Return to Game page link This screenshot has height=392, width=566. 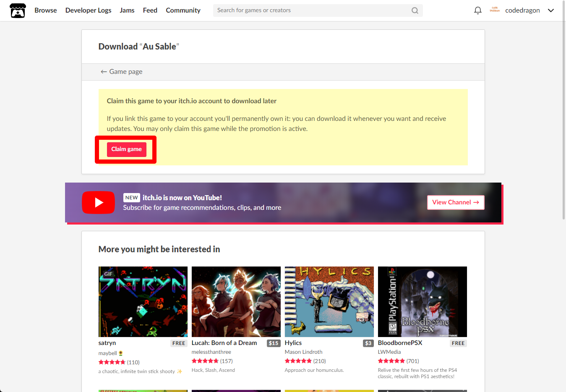[121, 72]
